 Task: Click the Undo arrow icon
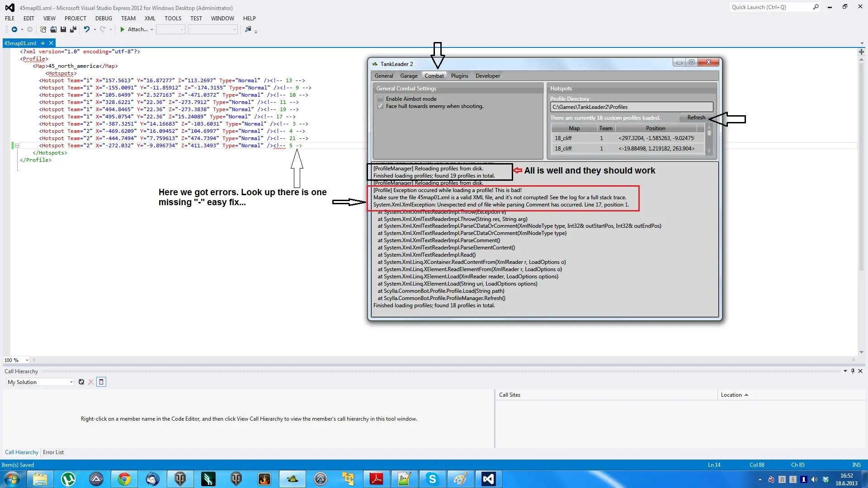pos(86,29)
